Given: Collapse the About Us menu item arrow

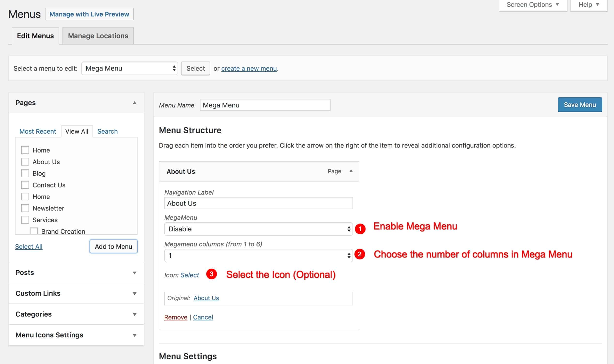Looking at the screenshot, I should click(351, 171).
